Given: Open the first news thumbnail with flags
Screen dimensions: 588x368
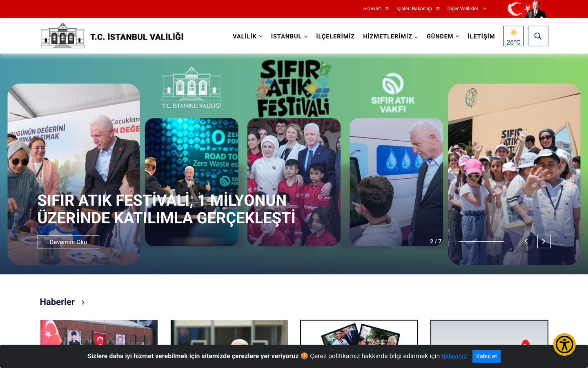Looking at the screenshot, I should click(99, 332).
